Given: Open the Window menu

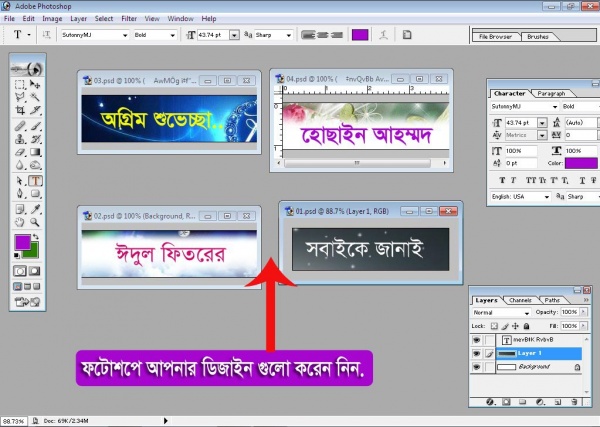Looking at the screenshot, I should (x=180, y=18).
